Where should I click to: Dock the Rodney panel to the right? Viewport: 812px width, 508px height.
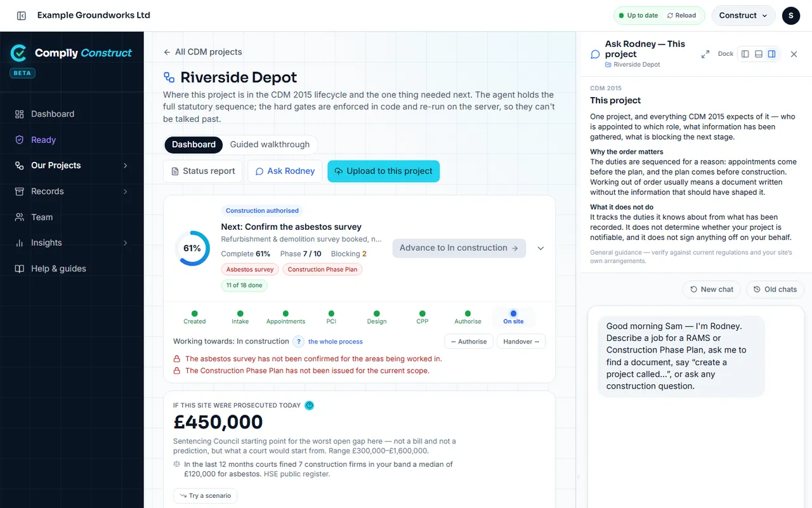tap(771, 54)
